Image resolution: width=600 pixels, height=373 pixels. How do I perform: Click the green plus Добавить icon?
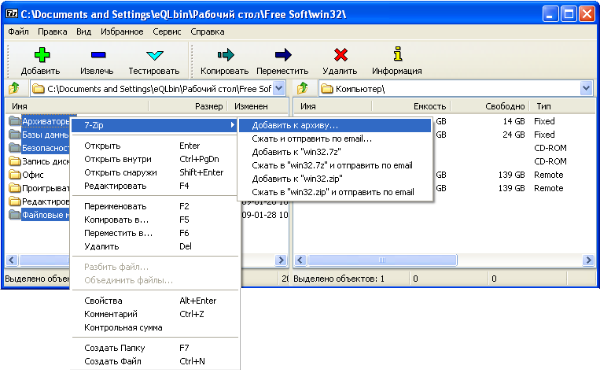[x=42, y=55]
